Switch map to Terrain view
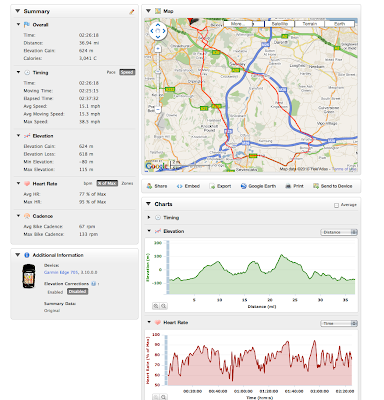 pyautogui.click(x=310, y=24)
